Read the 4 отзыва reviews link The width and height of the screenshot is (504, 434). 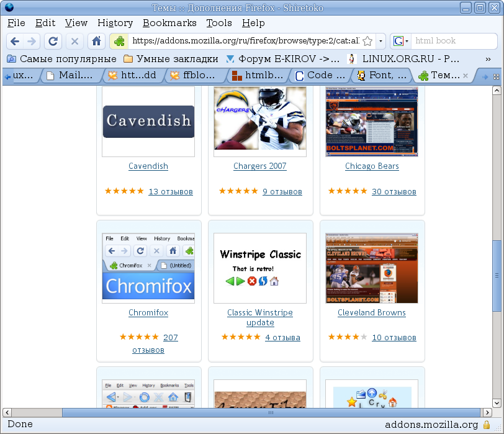[282, 338]
